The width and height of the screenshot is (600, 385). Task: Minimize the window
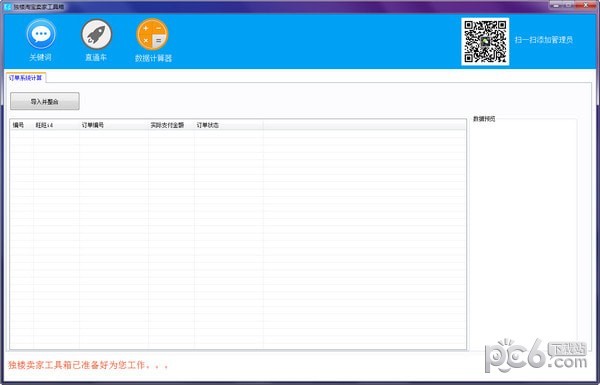tap(556, 5)
